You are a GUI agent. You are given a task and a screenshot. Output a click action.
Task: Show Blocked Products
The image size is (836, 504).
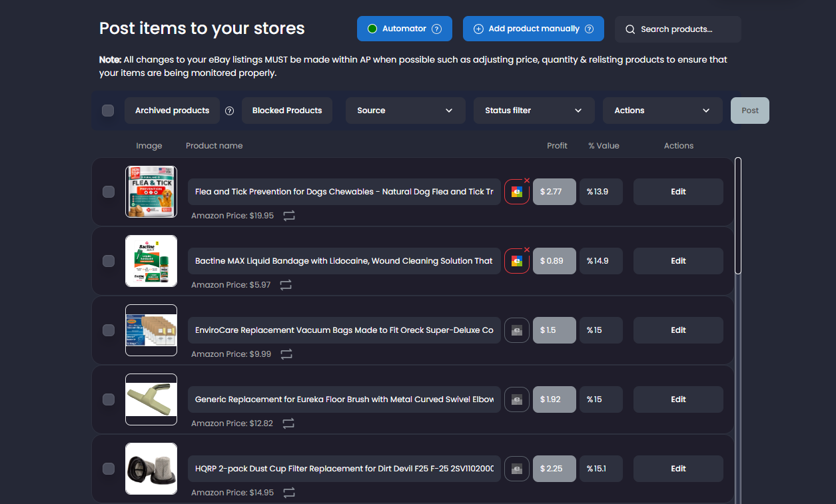pyautogui.click(x=287, y=111)
